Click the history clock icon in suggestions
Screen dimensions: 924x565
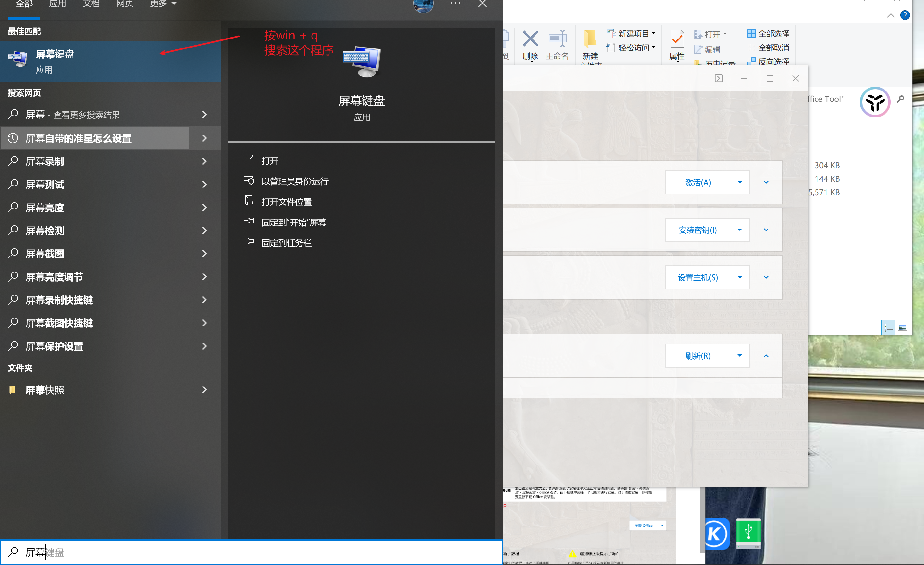tap(13, 138)
